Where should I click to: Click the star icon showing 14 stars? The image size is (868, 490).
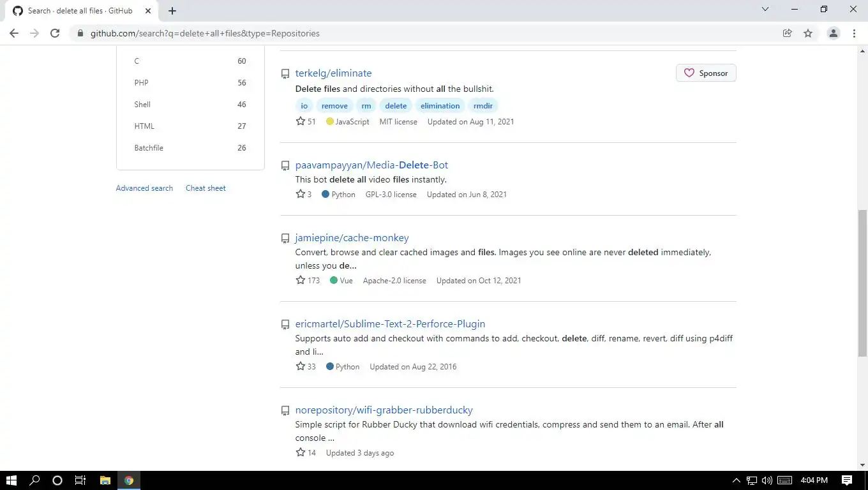301,452
